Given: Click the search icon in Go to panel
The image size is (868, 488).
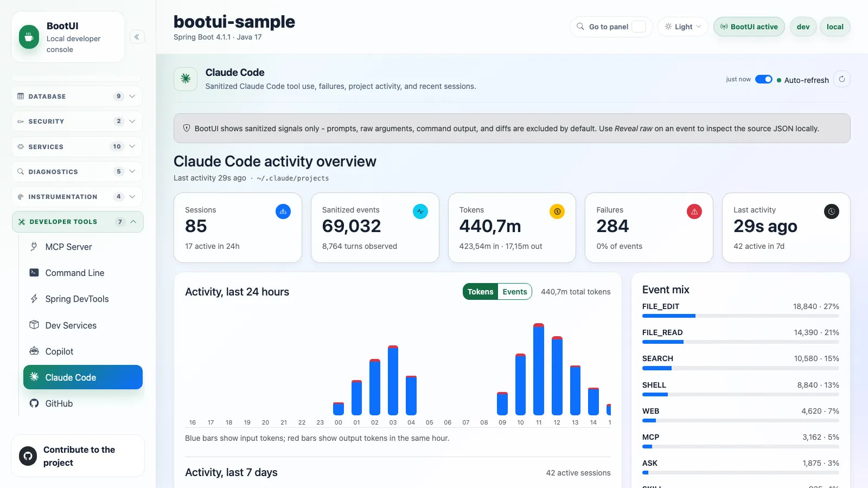Looking at the screenshot, I should pyautogui.click(x=580, y=27).
